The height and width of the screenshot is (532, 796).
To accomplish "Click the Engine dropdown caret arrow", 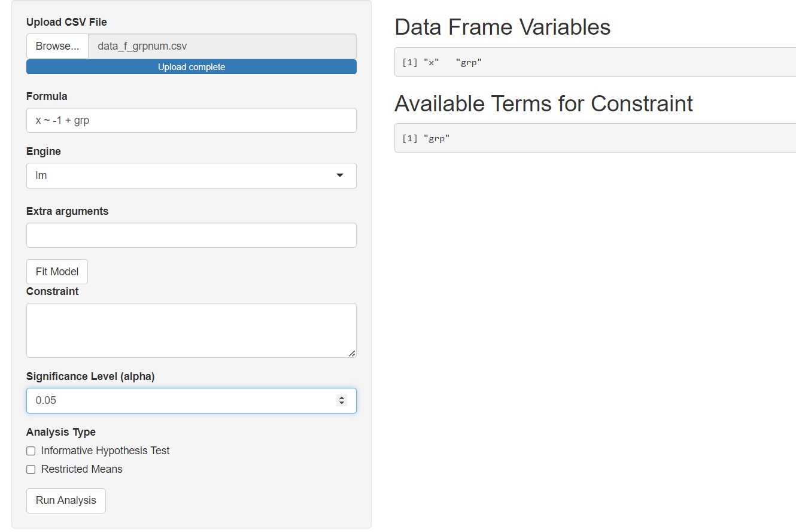I will pyautogui.click(x=340, y=175).
